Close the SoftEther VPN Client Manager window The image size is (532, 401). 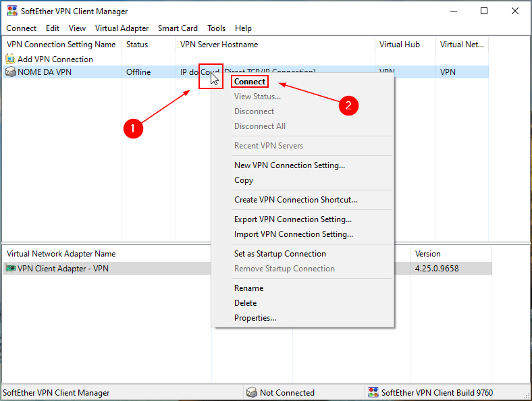coord(515,11)
